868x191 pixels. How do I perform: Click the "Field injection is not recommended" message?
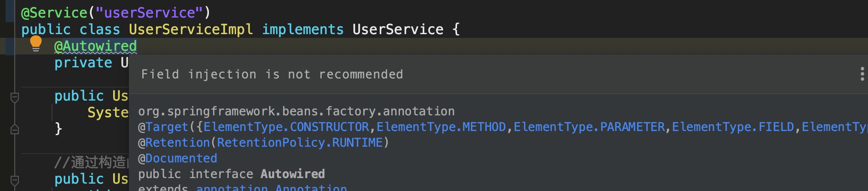coord(272,74)
